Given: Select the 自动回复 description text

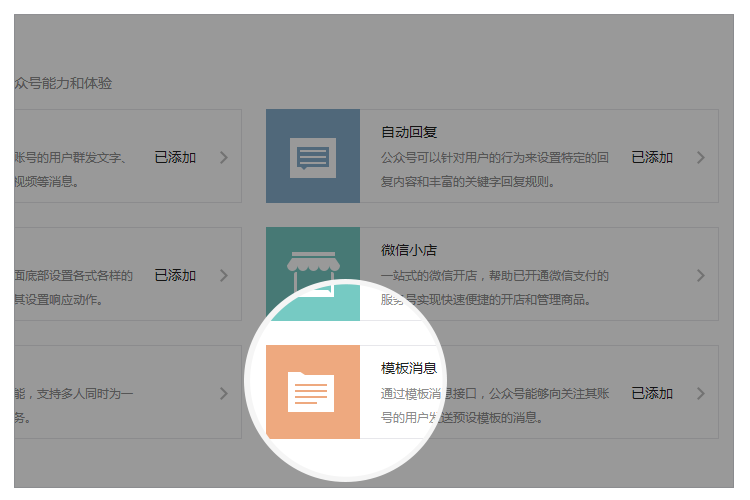Looking at the screenshot, I should [x=495, y=169].
